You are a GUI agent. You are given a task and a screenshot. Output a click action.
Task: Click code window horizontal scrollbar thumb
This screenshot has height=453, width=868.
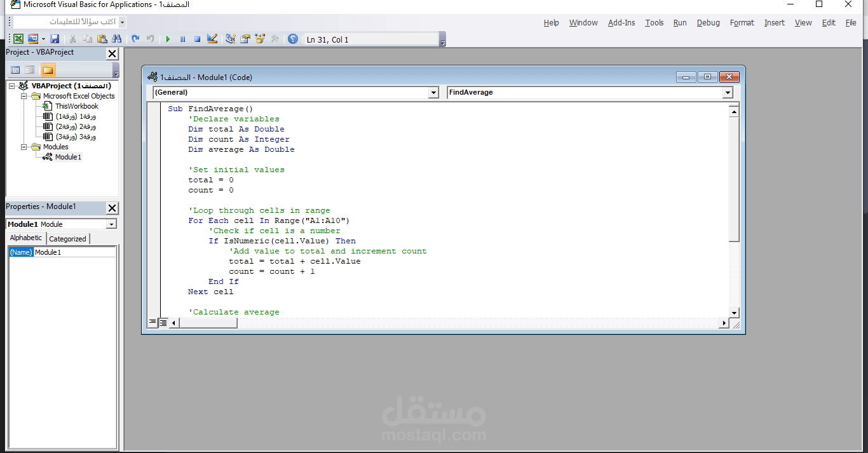pyautogui.click(x=208, y=323)
